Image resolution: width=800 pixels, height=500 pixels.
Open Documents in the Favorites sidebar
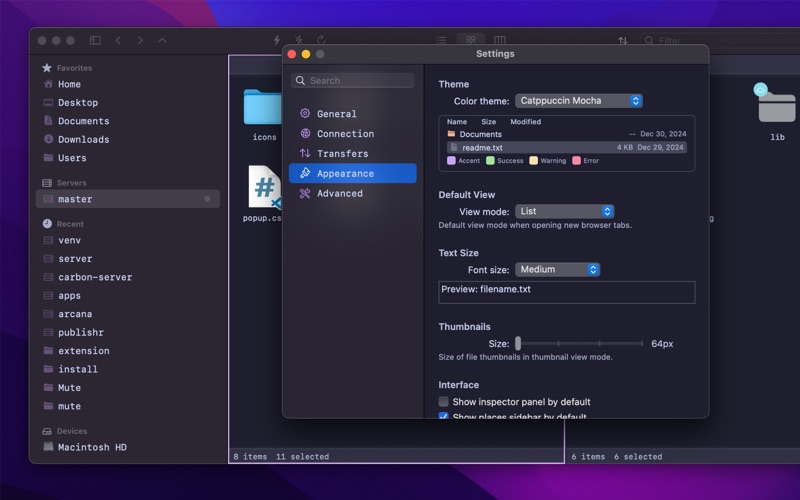click(x=83, y=121)
